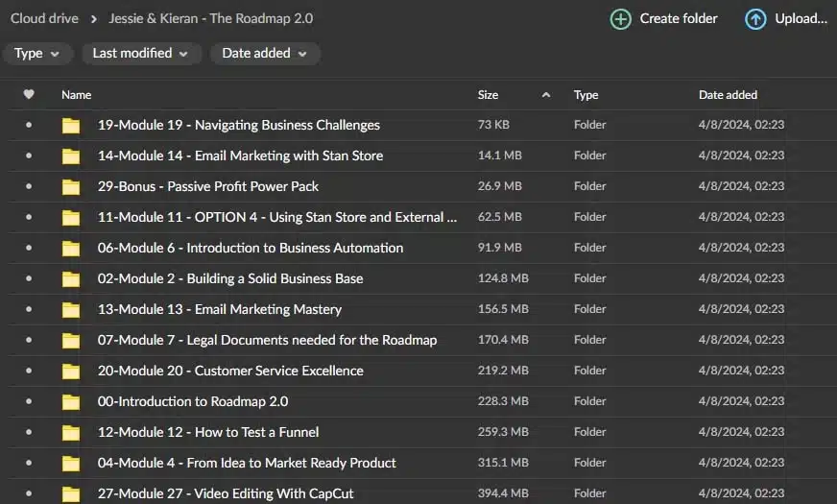The height and width of the screenshot is (504, 837).
Task: Click the 91.9 MB size value
Action: point(500,248)
